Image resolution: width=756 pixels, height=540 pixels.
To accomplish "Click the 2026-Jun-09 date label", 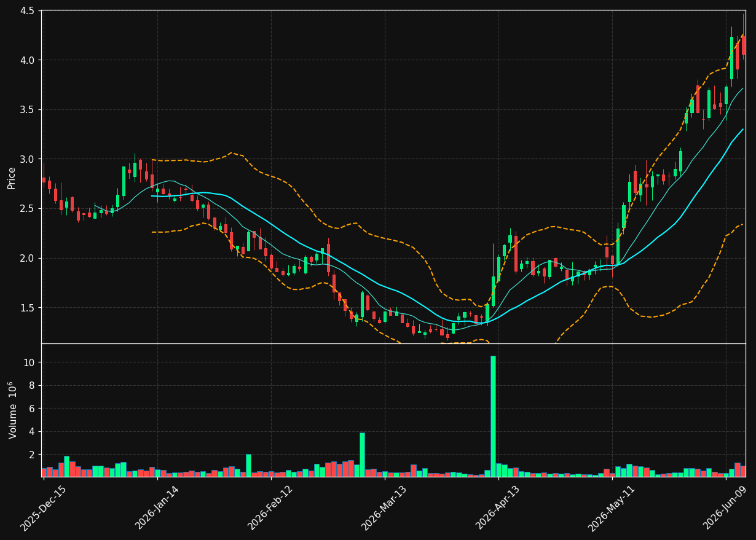I will click(x=725, y=507).
